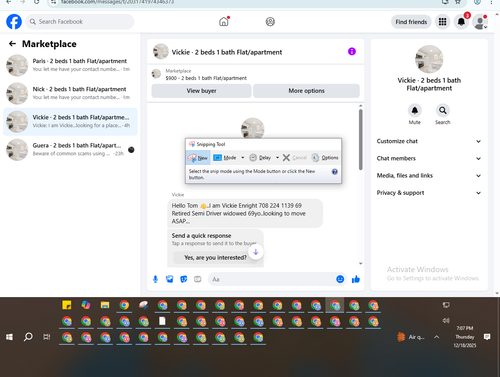Mute the conversation bell in the side panel
The width and height of the screenshot is (500, 377).
[415, 110]
